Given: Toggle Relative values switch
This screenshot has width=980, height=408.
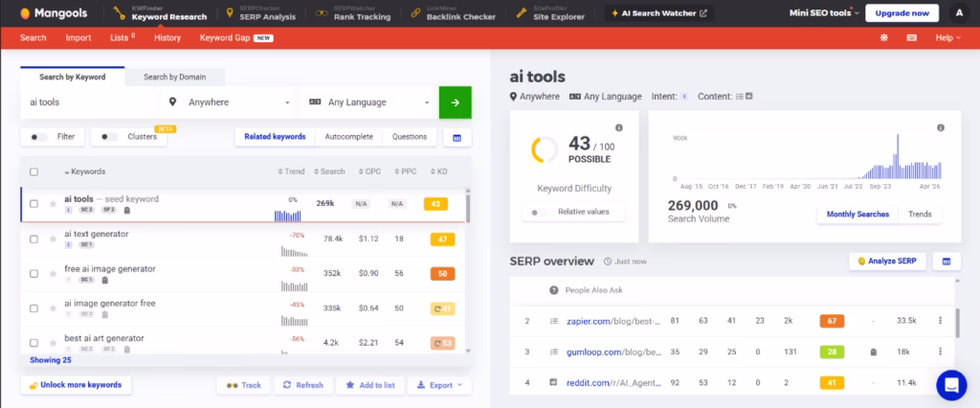Looking at the screenshot, I should click(539, 212).
